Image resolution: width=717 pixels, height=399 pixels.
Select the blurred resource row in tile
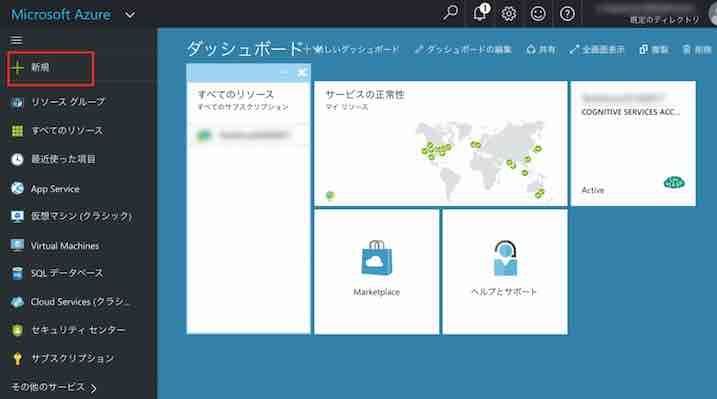(249, 135)
